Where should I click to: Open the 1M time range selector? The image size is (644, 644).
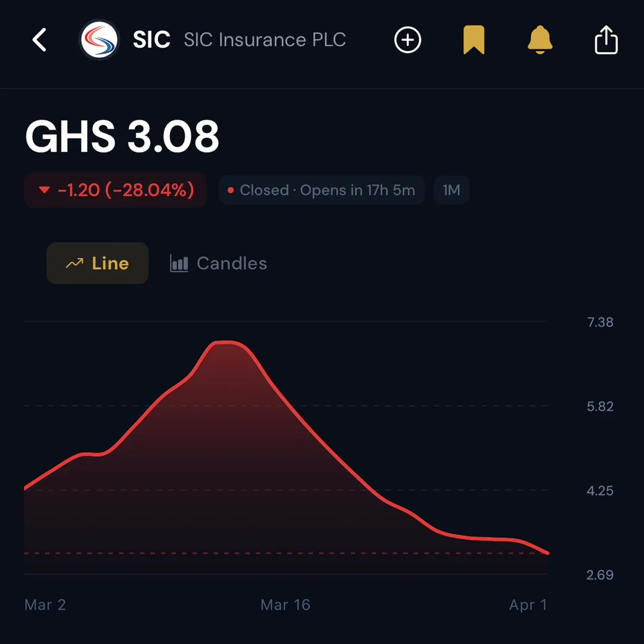click(x=451, y=190)
